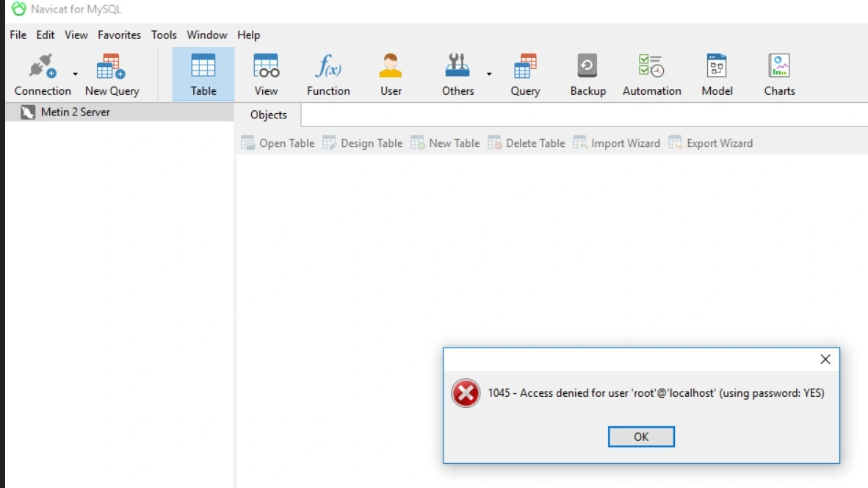Click the Navicat logo in the title bar
Viewport: 868px width, 488px height.
tap(19, 9)
